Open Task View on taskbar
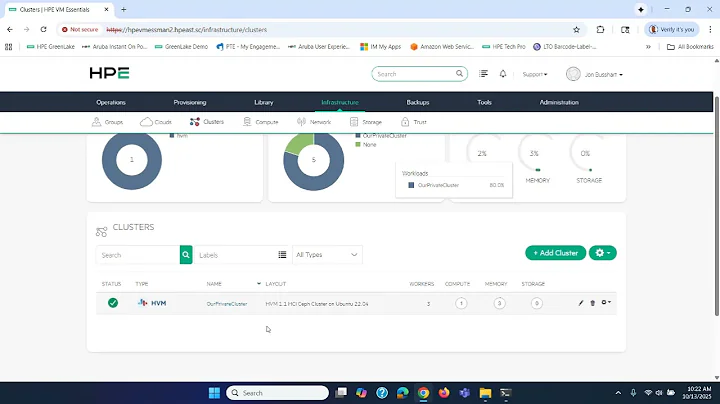Image resolution: width=720 pixels, height=404 pixels. pos(341,393)
